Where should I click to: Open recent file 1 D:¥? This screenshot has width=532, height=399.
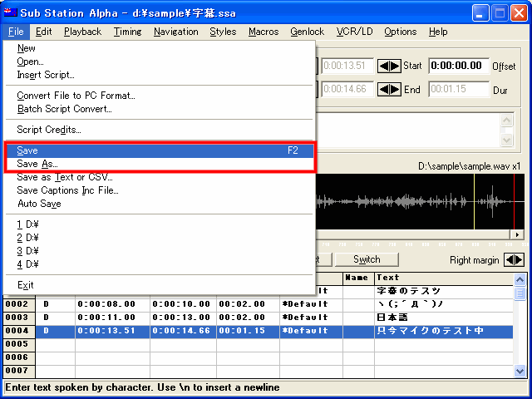coord(28,224)
